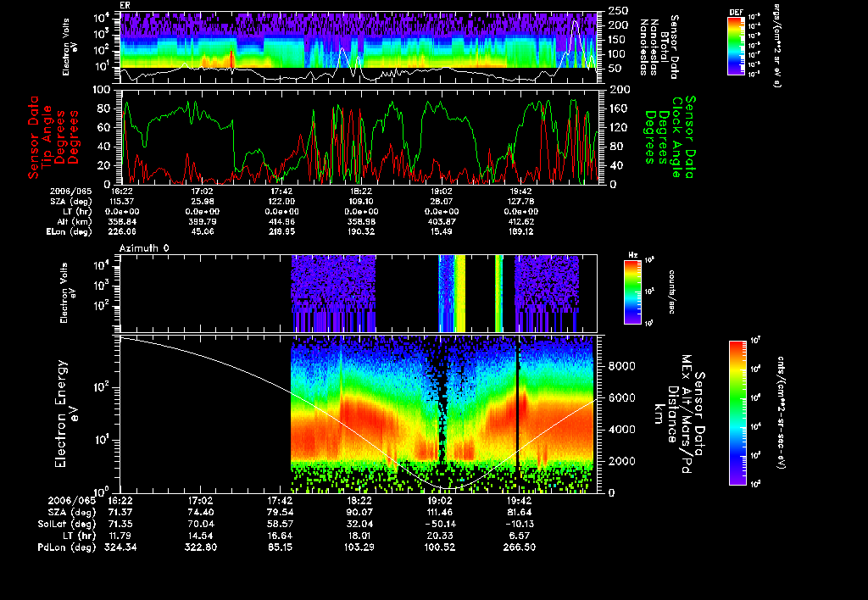Click the SolLat value -10.13
Image resolution: width=868 pixels, height=600 pixels.
(519, 525)
